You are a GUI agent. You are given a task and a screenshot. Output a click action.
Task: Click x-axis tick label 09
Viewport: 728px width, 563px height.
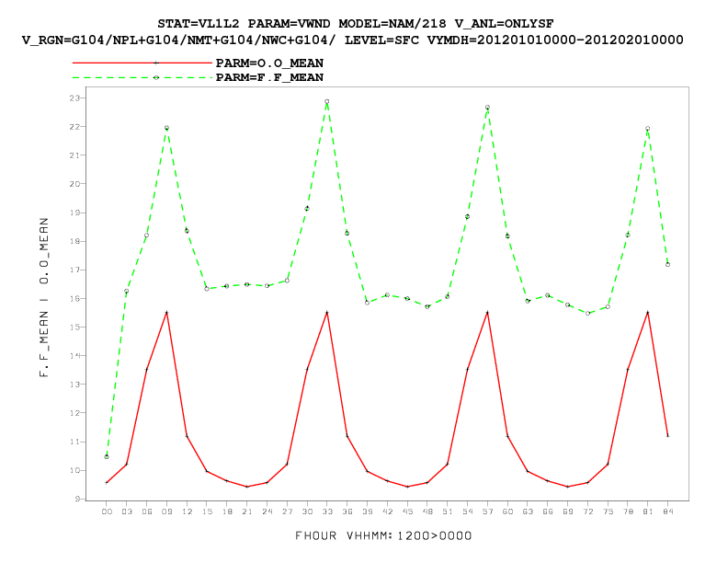[x=166, y=511]
